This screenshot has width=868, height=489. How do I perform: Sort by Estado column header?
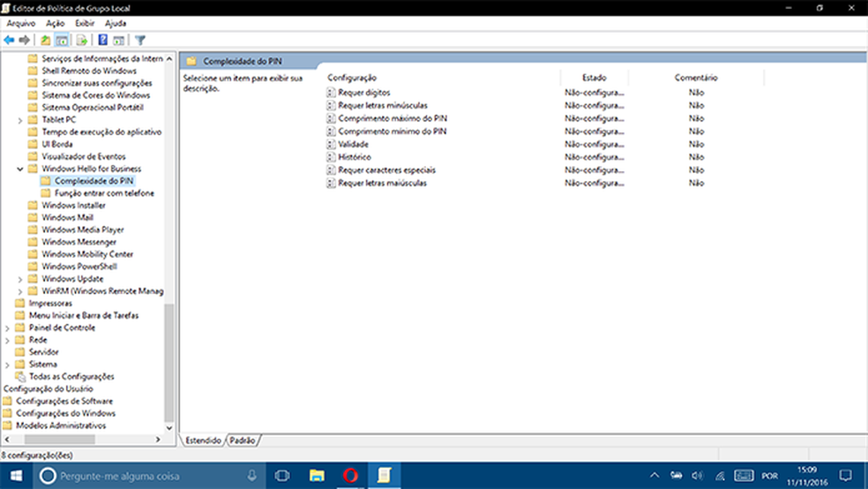point(595,78)
